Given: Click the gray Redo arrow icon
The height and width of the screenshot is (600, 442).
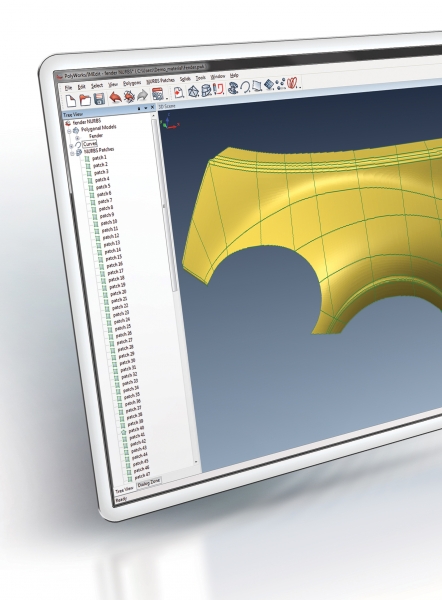Looking at the screenshot, I should click(x=142, y=95).
